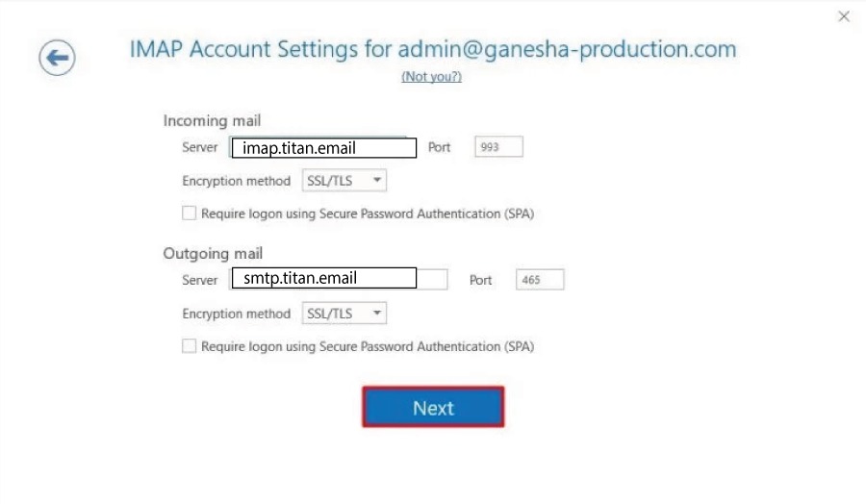This screenshot has width=866, height=504.
Task: Click the back arrow icon
Action: coord(57,58)
